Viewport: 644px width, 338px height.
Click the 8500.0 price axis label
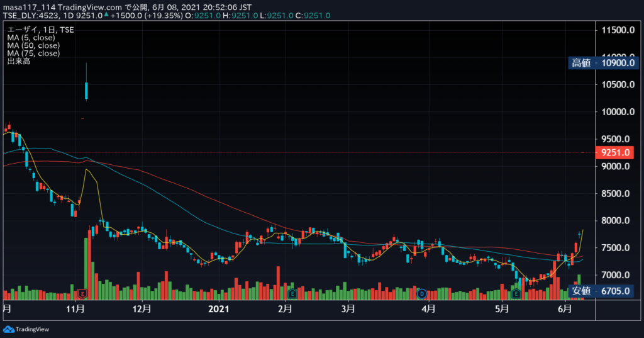(x=615, y=193)
